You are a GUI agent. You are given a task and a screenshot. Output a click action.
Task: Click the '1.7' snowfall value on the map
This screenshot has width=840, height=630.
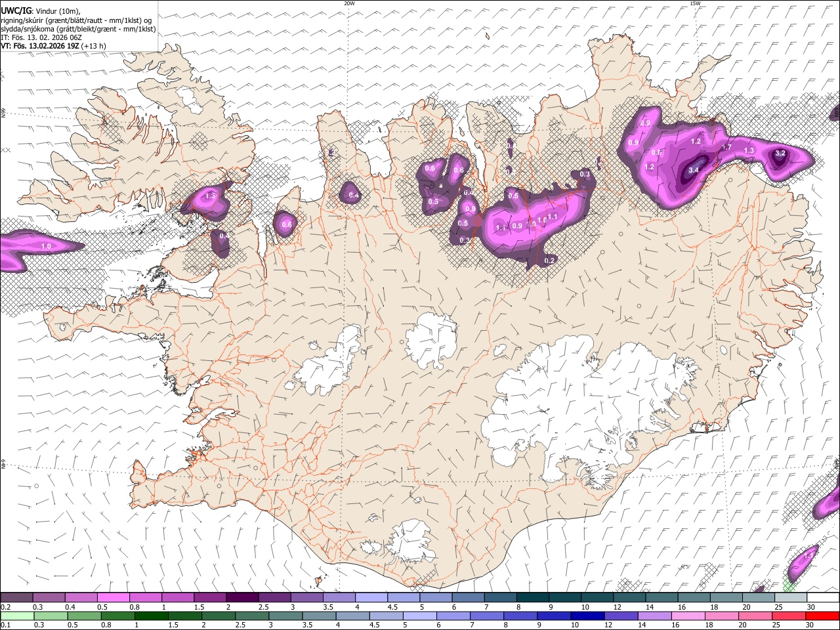[x=726, y=148]
